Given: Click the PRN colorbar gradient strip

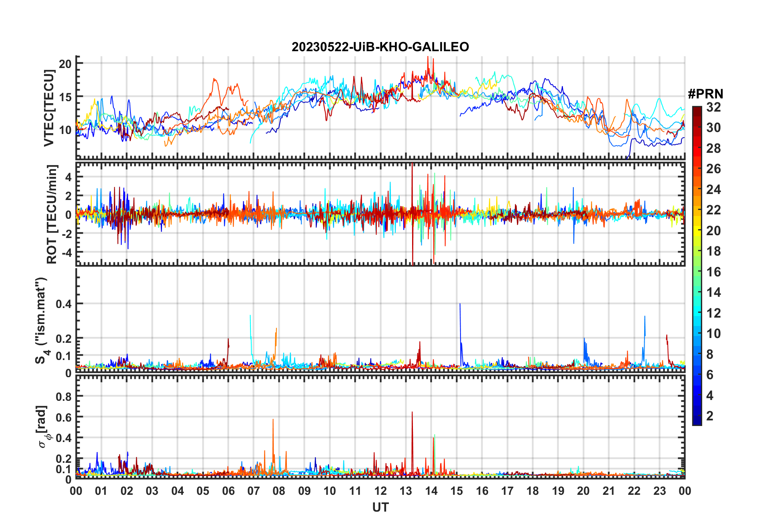Looking at the screenshot, I should click(x=697, y=266).
